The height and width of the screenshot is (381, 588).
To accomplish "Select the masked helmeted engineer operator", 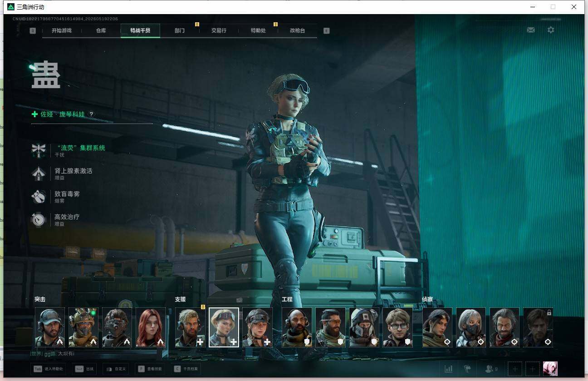I will pyautogui.click(x=364, y=327).
